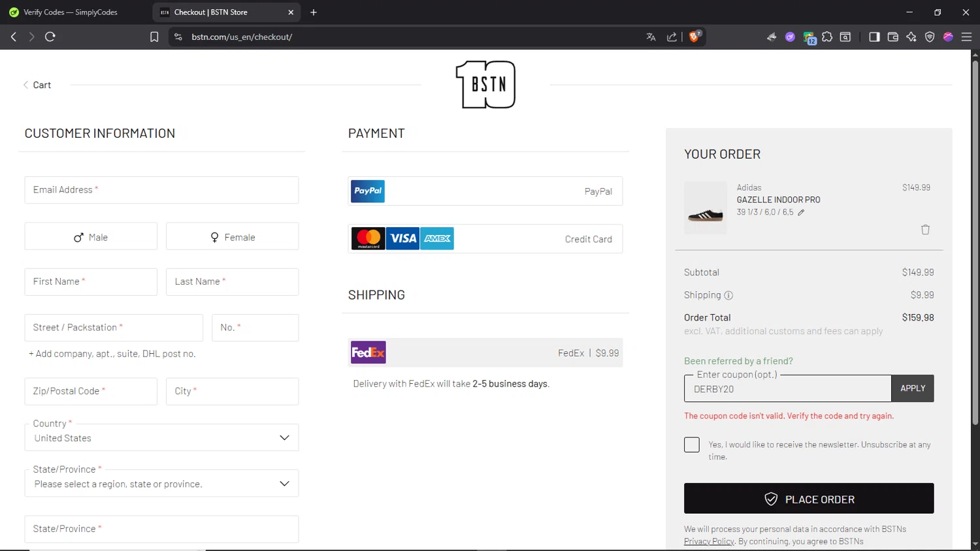Image resolution: width=980 pixels, height=551 pixels.
Task: Go back using the browser back arrow
Action: (x=14, y=37)
